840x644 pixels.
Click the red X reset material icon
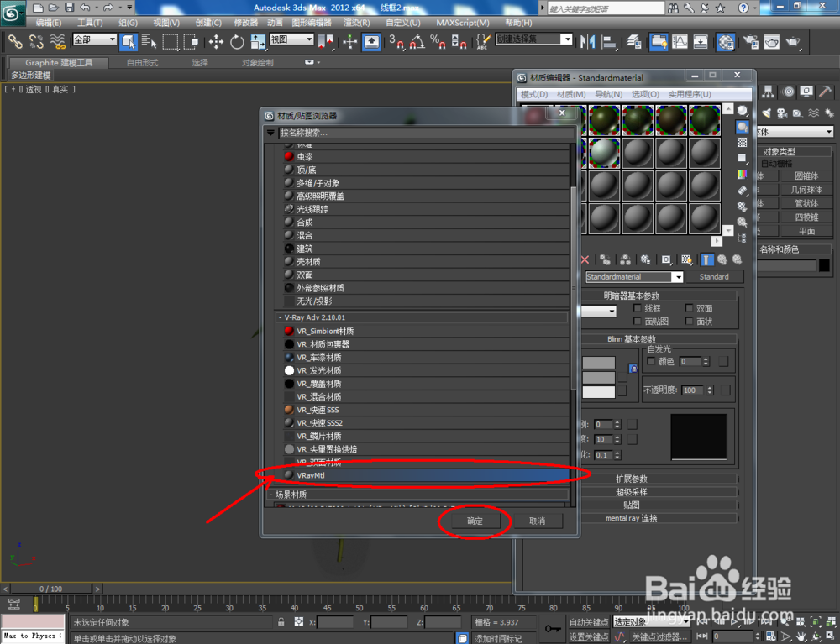point(585,259)
